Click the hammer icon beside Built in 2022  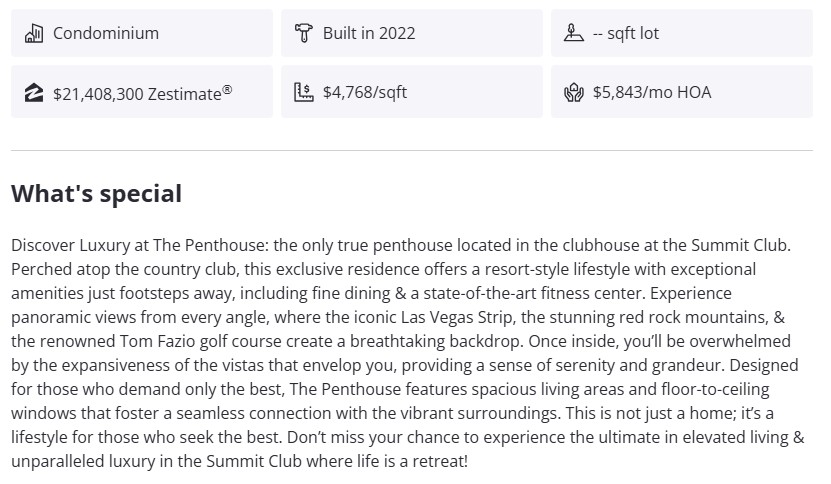[x=304, y=33]
